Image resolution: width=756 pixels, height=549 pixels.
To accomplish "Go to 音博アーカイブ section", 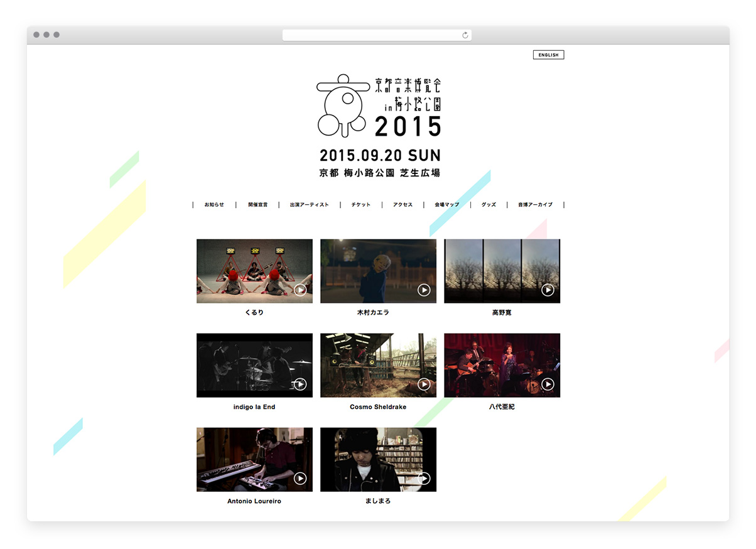I will pyautogui.click(x=535, y=205).
